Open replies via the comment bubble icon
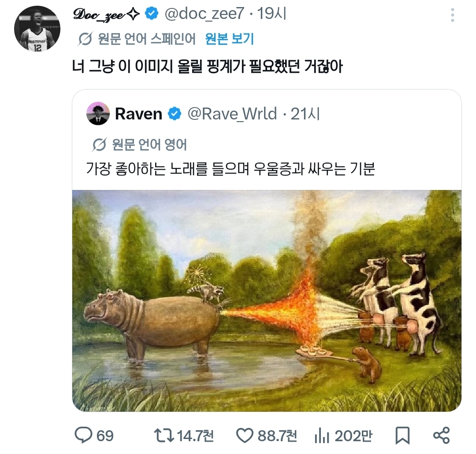The image size is (476, 454). point(82,436)
